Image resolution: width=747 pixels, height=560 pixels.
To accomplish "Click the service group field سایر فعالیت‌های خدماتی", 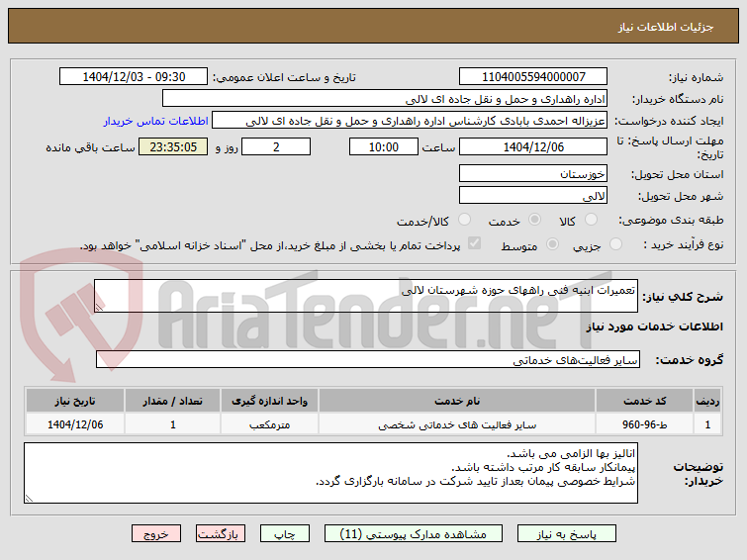I will pos(368,360).
